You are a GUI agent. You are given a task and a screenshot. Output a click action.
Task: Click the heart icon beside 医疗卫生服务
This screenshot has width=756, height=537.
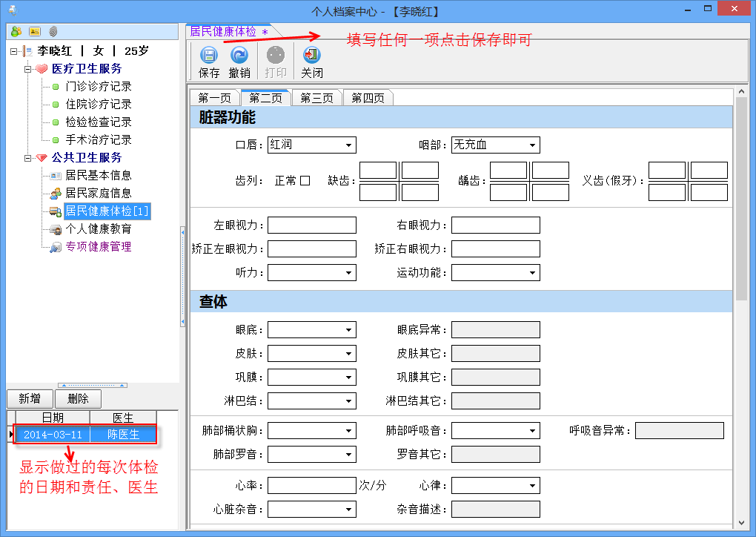click(42, 69)
